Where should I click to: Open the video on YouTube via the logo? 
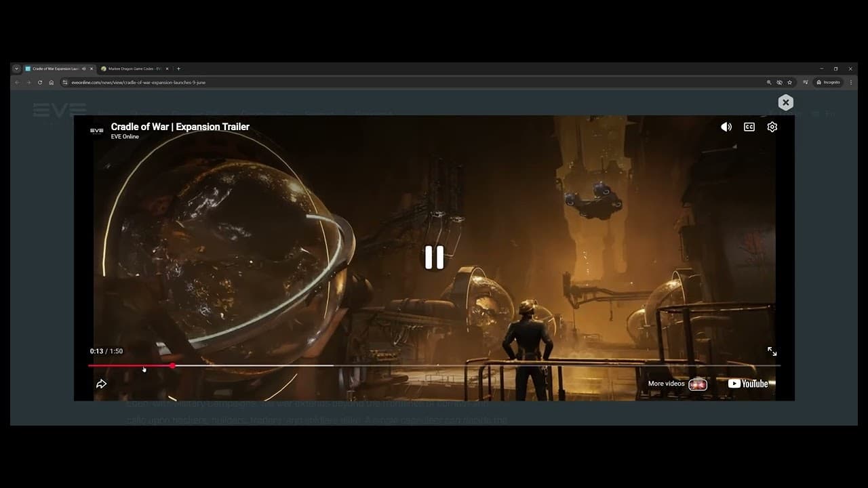748,384
